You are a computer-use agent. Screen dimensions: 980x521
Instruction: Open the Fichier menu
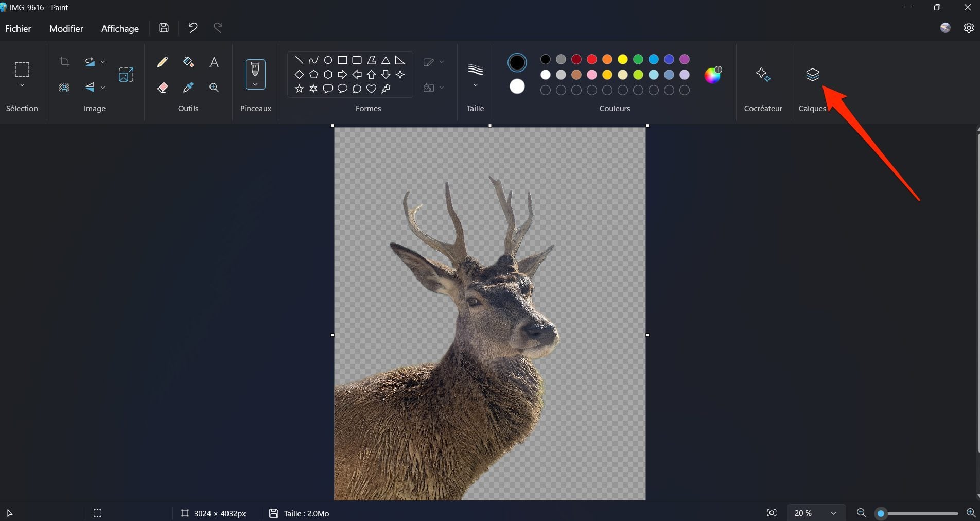18,29
